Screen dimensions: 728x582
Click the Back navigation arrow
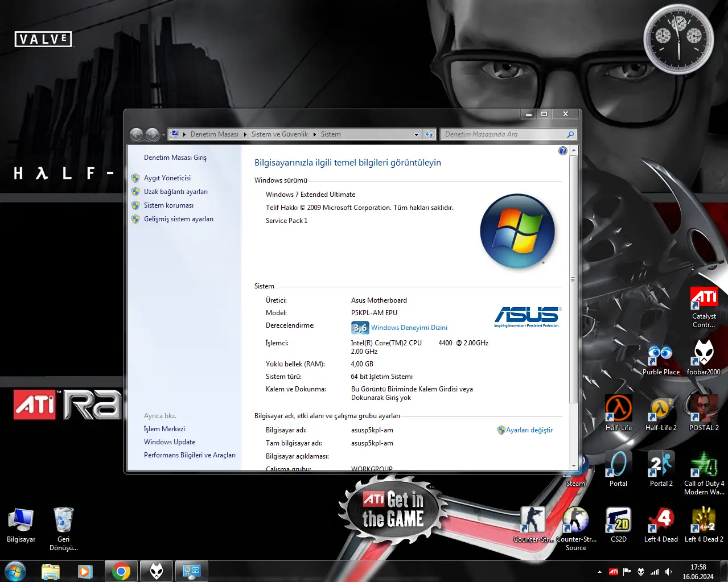[x=136, y=134]
